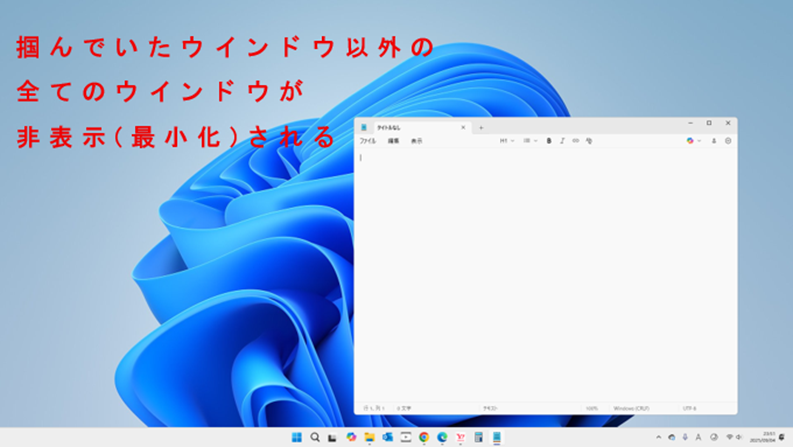Close the Notepad window
The height and width of the screenshot is (447, 793).
coord(728,123)
